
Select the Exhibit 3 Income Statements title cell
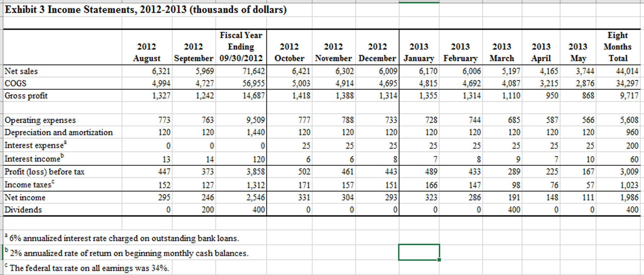click(x=146, y=10)
